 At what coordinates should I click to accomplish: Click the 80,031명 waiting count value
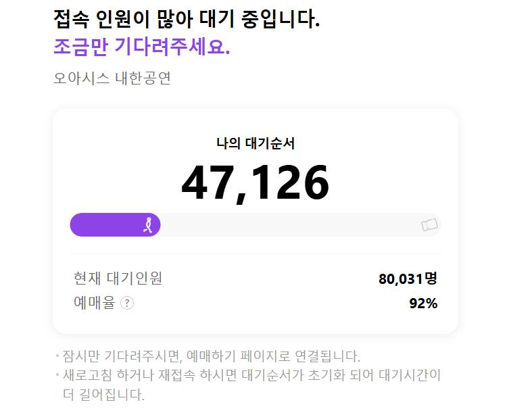point(408,278)
